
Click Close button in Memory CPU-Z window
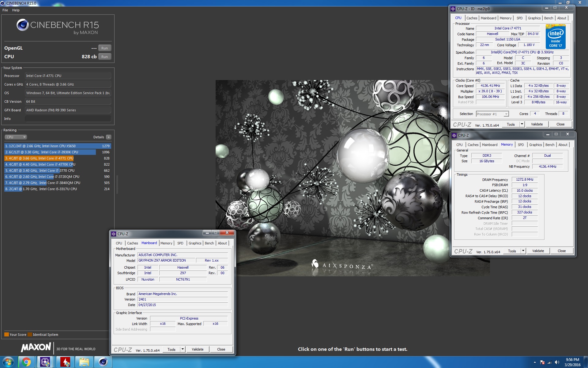[x=562, y=251]
